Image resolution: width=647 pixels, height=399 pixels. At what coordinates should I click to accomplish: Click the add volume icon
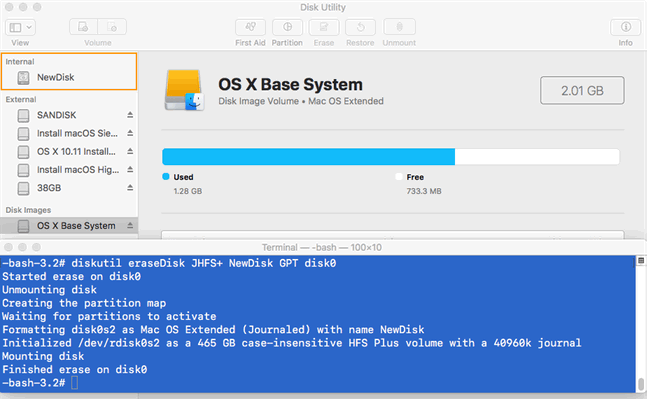(83, 27)
